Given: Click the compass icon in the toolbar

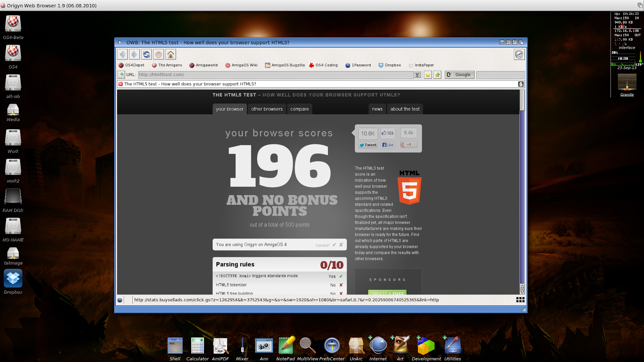Looking at the screenshot, I should tap(519, 54).
